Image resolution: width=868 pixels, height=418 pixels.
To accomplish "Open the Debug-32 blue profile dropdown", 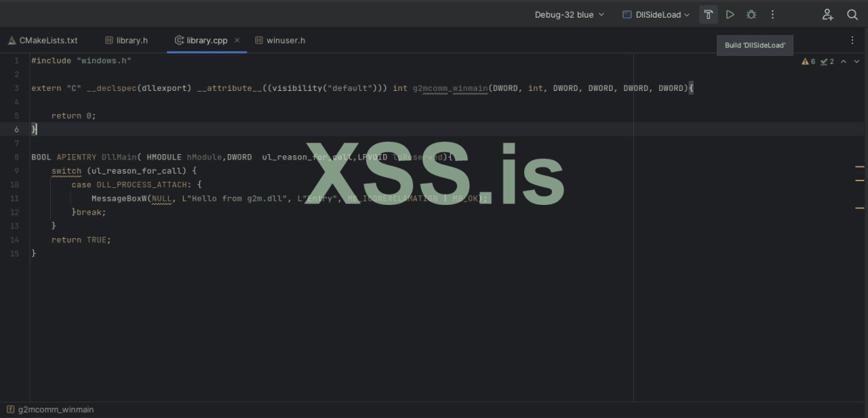I will [570, 14].
